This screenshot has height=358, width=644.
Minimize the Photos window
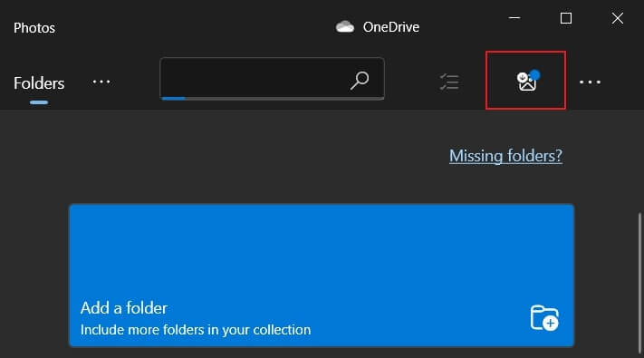click(514, 18)
